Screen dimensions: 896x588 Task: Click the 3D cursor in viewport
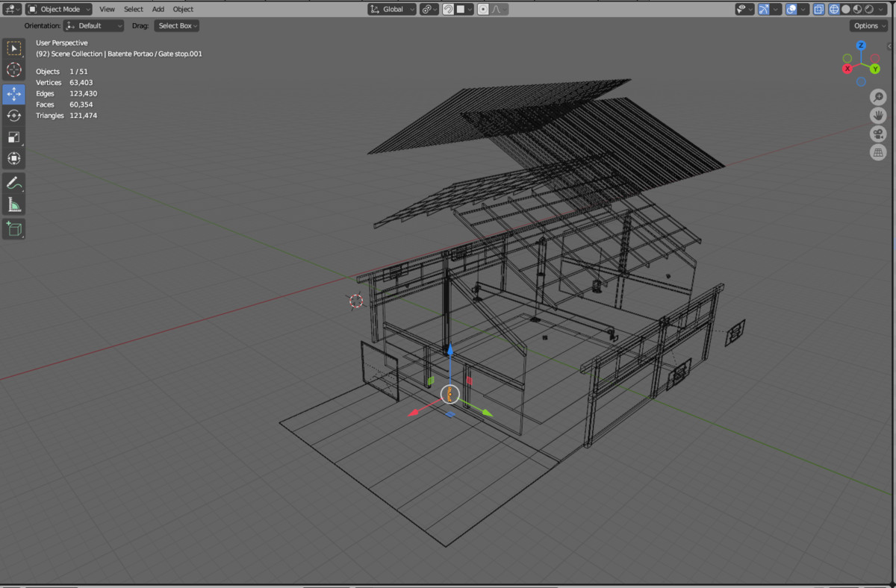click(x=356, y=301)
